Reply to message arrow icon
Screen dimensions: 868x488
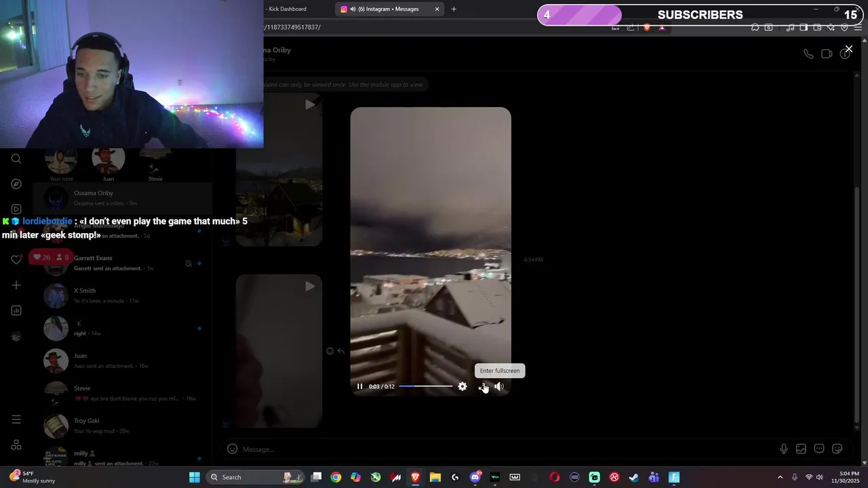tap(341, 351)
